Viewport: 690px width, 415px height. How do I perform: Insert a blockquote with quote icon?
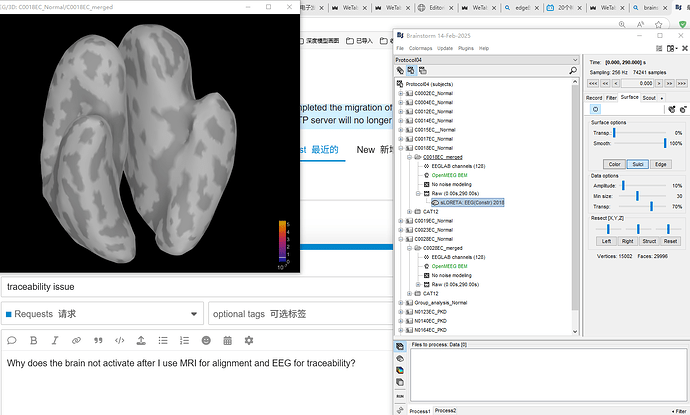pyautogui.click(x=98, y=340)
